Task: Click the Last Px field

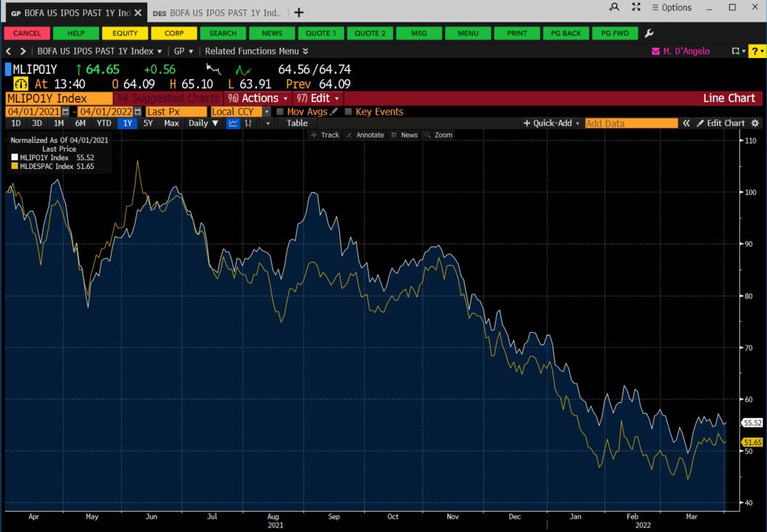Action: point(176,112)
